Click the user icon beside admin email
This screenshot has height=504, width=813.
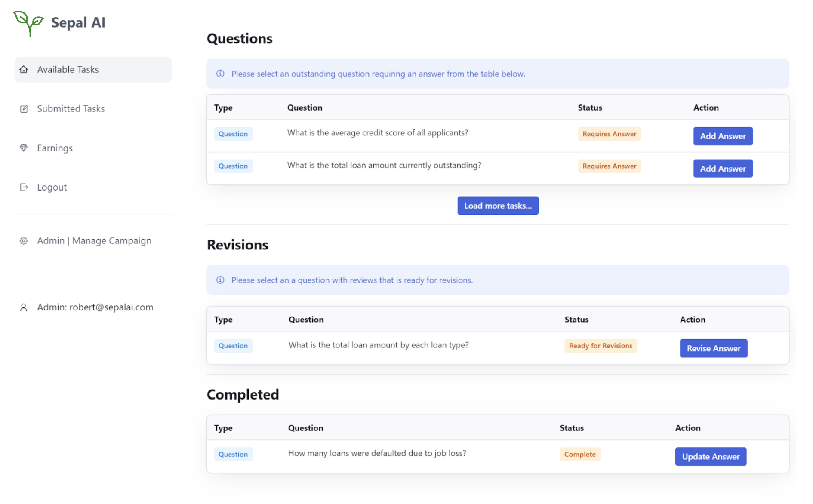click(x=24, y=307)
